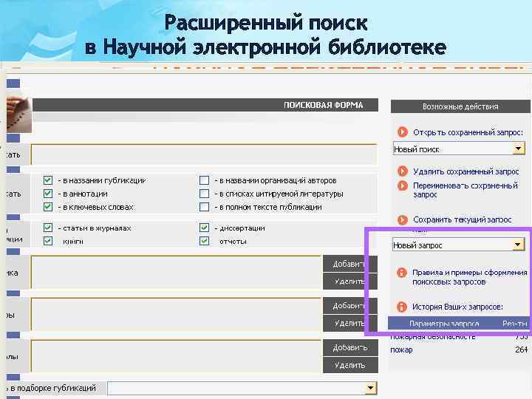Viewport: 532px width, 399px height.
Task: Click 'ПОИСКОВАЯ ФОРМА' header bar
Action: point(205,105)
